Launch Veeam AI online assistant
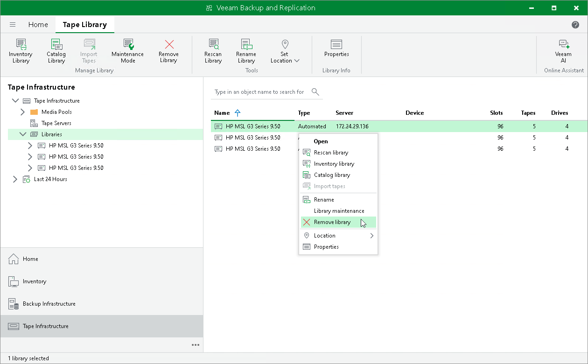 click(x=563, y=51)
